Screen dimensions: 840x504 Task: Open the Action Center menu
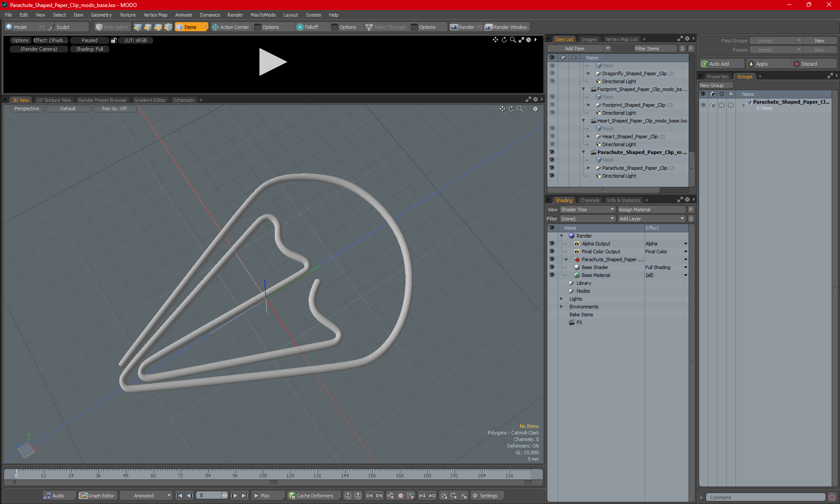231,27
